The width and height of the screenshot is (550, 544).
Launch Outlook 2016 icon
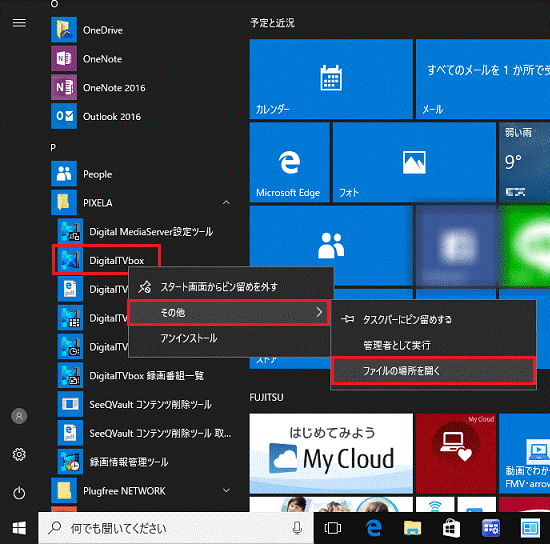click(x=64, y=116)
